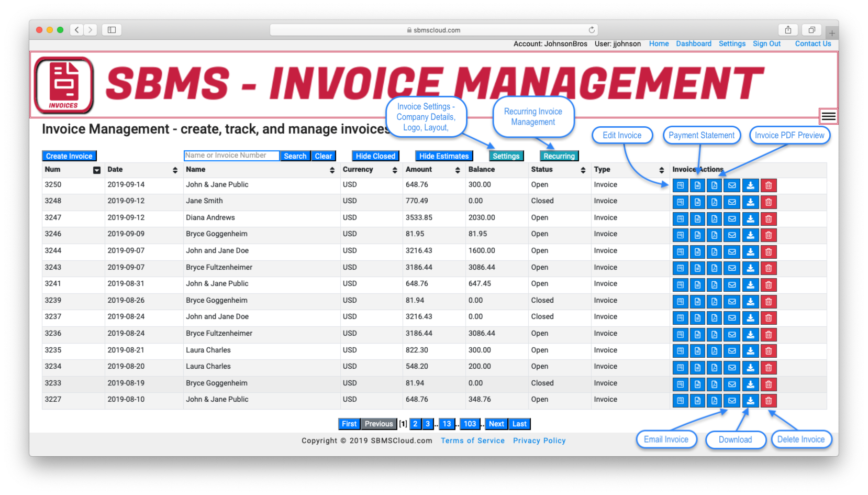
Task: Go to First page
Action: point(349,424)
